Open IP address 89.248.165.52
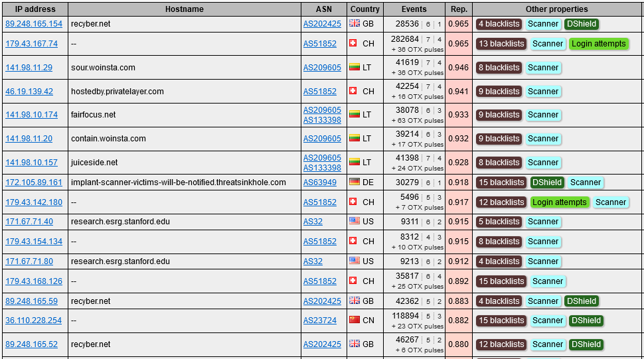The width and height of the screenshot is (644, 359). pos(31,344)
